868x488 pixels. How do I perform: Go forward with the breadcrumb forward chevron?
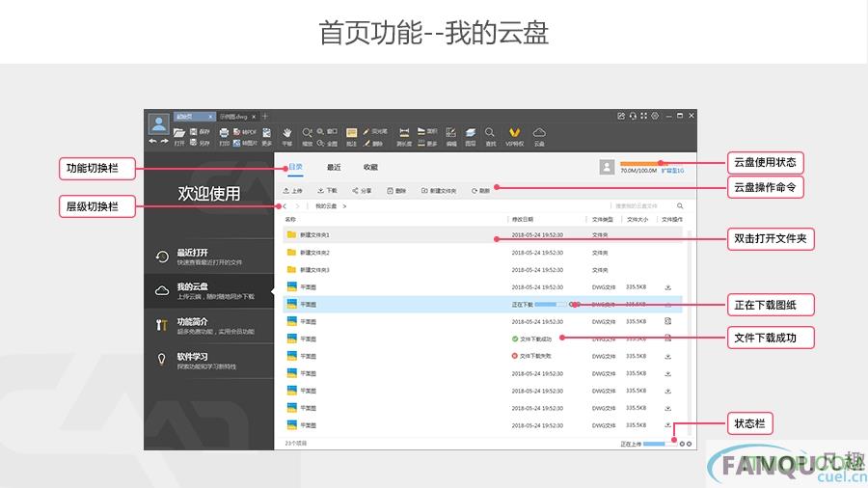click(x=297, y=205)
